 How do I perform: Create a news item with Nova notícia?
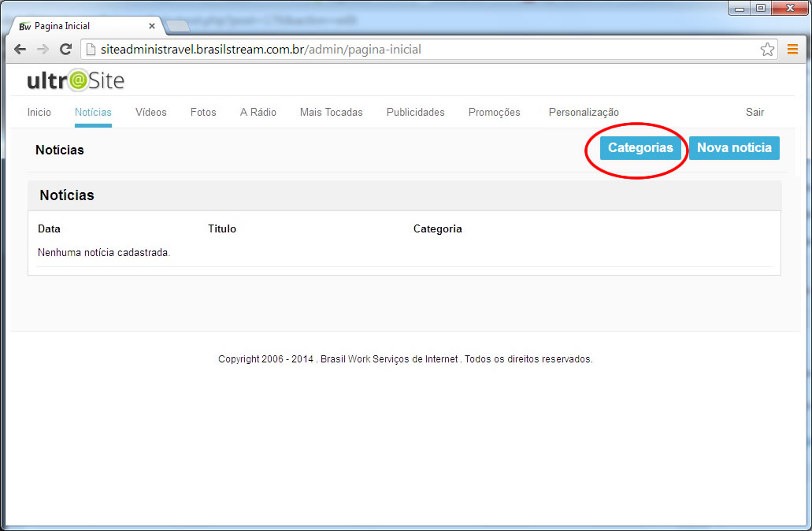[734, 148]
